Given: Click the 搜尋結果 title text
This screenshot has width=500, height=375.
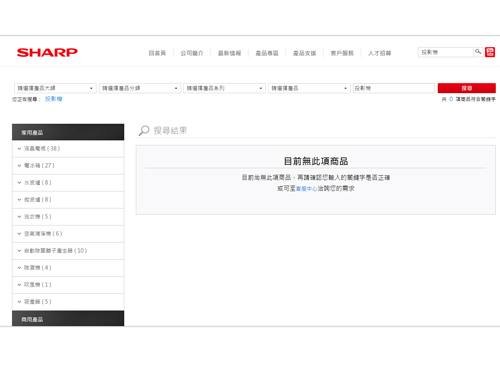Looking at the screenshot, I should (170, 130).
